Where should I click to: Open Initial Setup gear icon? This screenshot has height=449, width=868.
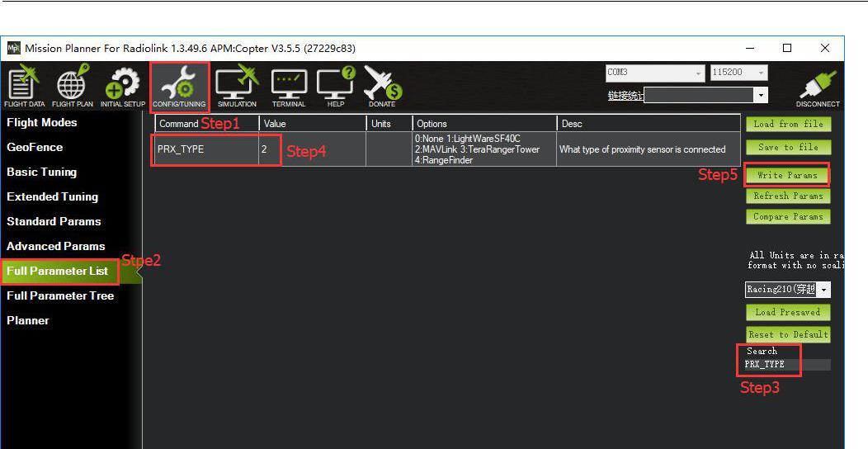point(123,87)
